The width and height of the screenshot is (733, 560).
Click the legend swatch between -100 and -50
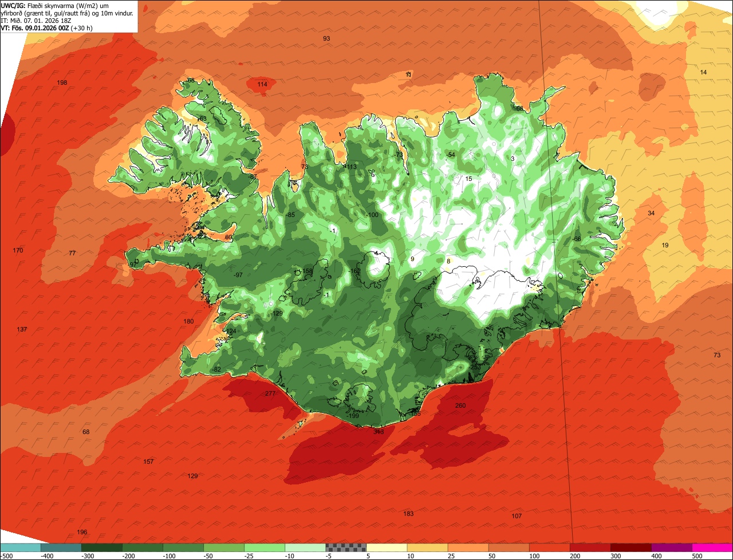click(183, 547)
